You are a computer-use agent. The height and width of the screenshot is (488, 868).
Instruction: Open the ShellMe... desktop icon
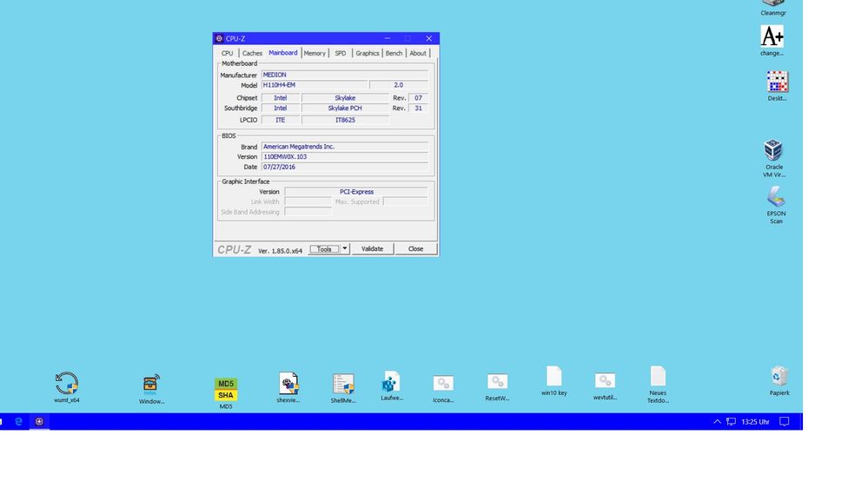coord(343,384)
